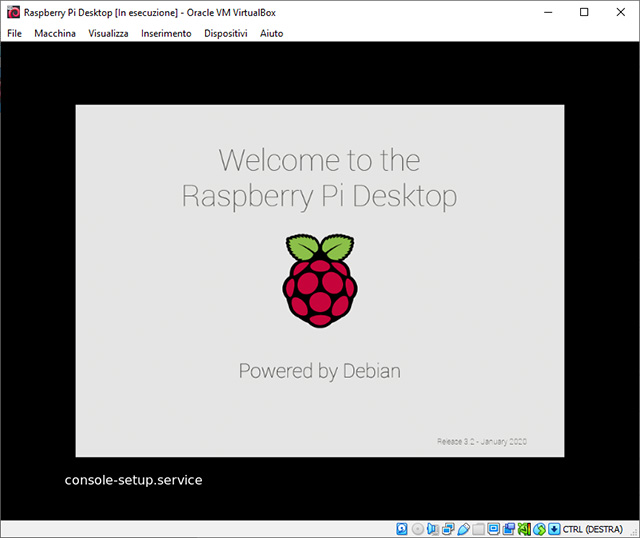
Task: Click the green processor features icon
Action: 523,528
